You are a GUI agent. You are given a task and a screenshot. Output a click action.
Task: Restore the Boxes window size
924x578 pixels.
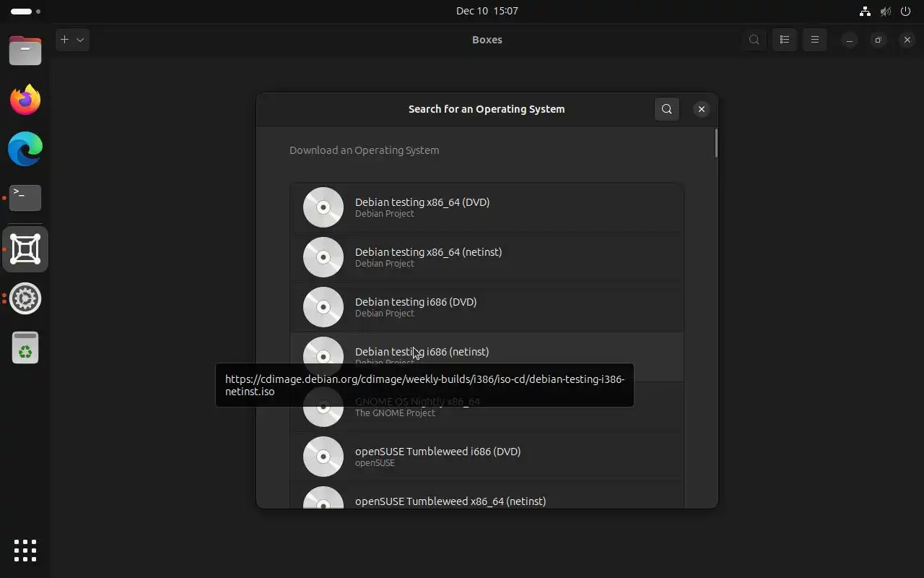(x=879, y=40)
